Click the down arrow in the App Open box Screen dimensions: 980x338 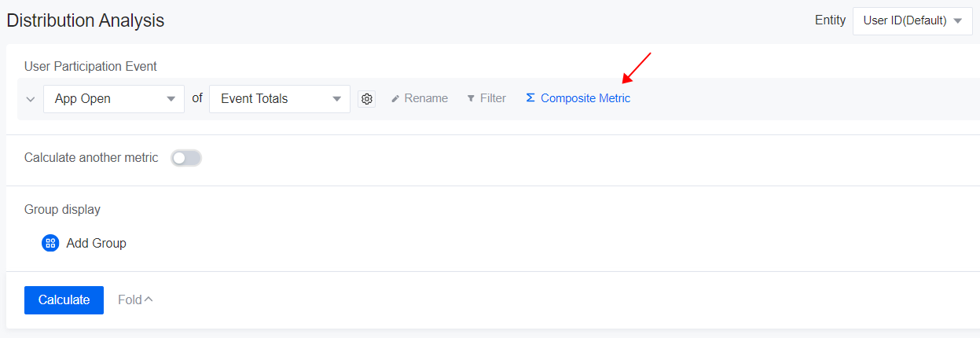point(171,99)
